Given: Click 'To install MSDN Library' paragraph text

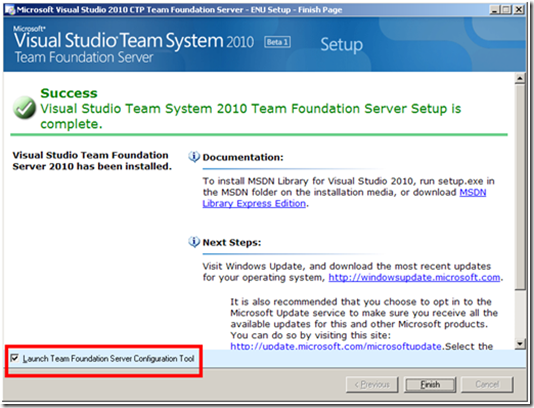Looking at the screenshot, I should pos(348,192).
